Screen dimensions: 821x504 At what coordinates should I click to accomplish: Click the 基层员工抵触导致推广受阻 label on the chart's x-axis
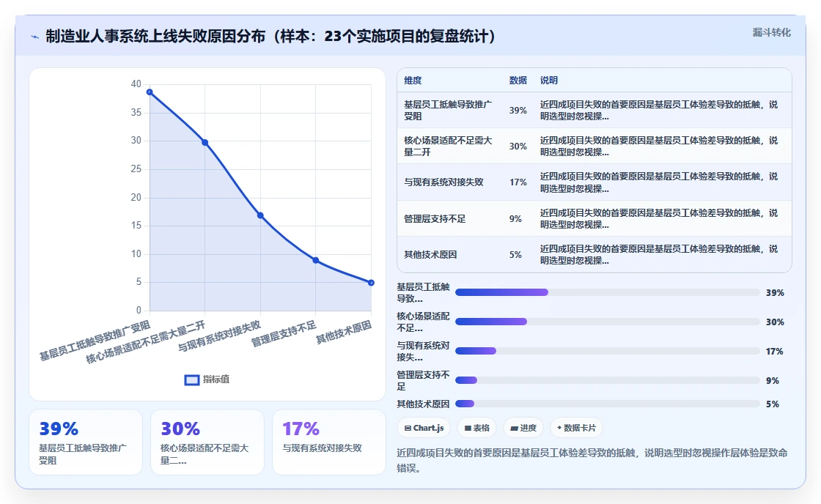95,341
